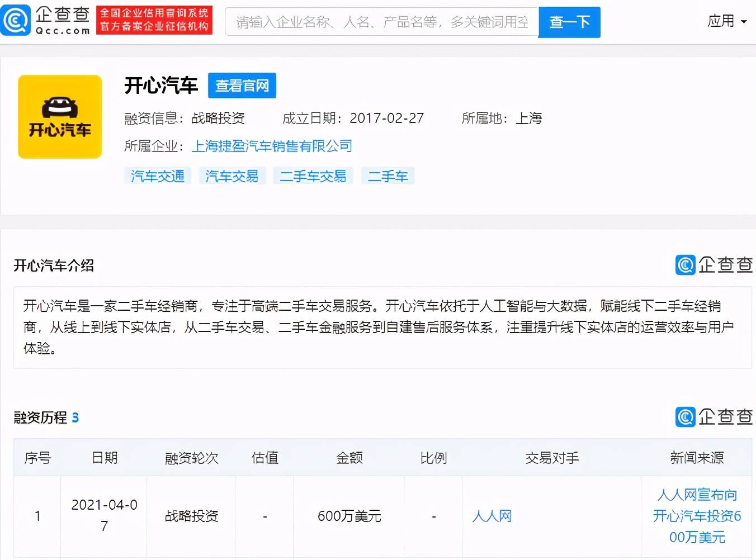Expand the 应用 dropdown menu
Viewport: 756px width, 560px height.
(x=727, y=21)
